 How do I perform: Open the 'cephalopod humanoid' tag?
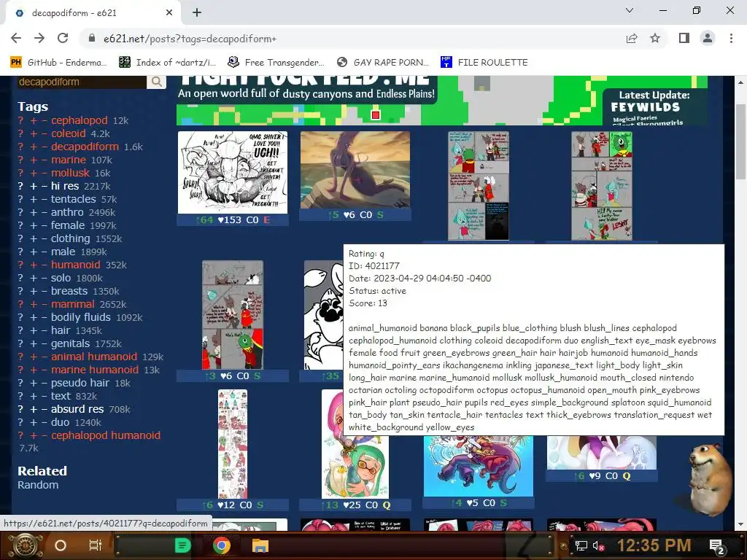pyautogui.click(x=106, y=435)
